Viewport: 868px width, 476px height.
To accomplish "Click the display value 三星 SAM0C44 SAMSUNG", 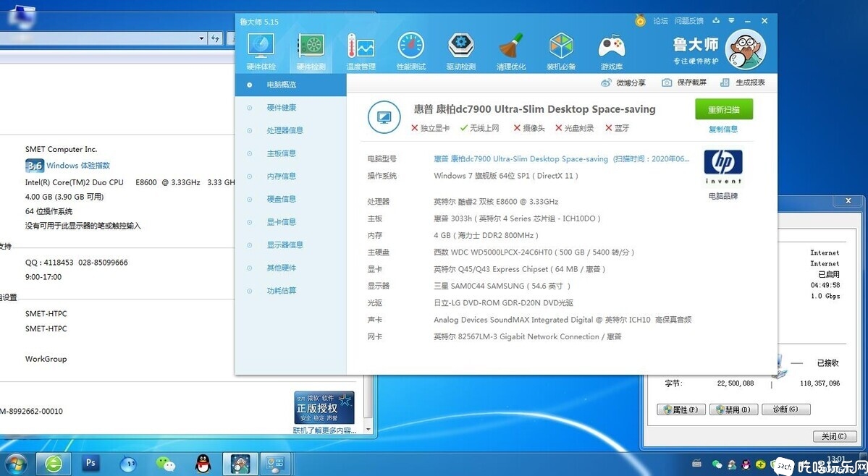I will coord(502,286).
